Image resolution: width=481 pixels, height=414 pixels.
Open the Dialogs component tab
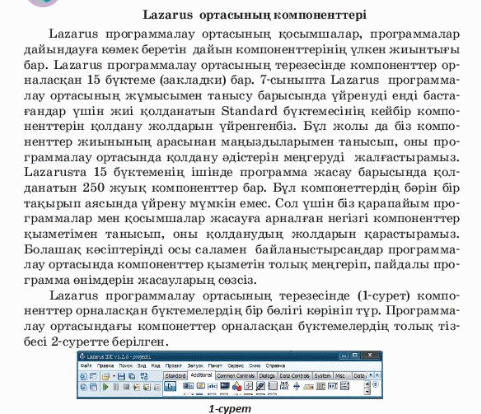pyautogui.click(x=267, y=376)
